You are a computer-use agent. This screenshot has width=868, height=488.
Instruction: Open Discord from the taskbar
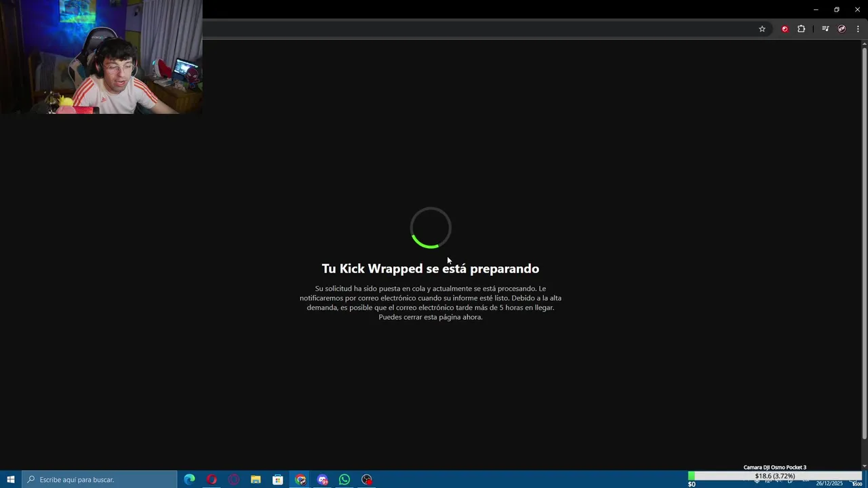323,479
